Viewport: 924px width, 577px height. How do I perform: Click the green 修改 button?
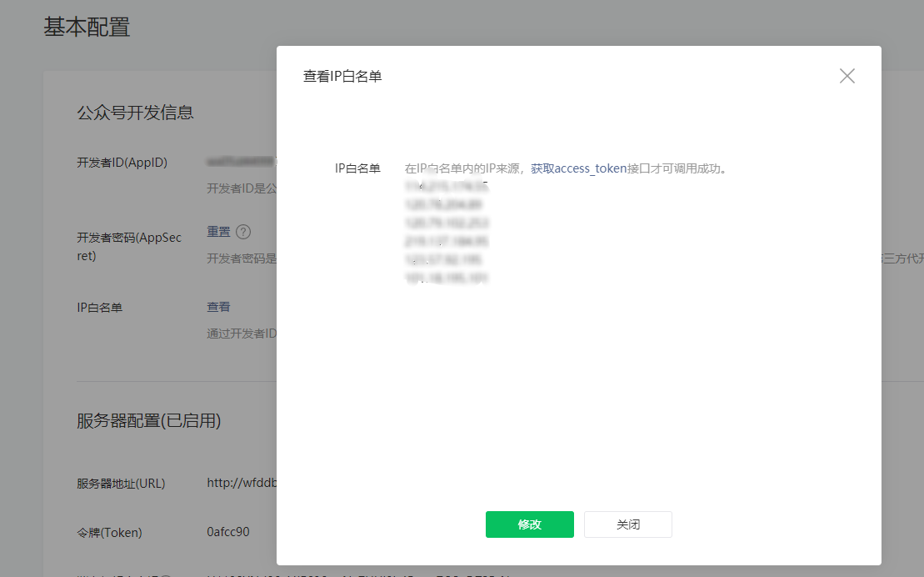pyautogui.click(x=529, y=524)
